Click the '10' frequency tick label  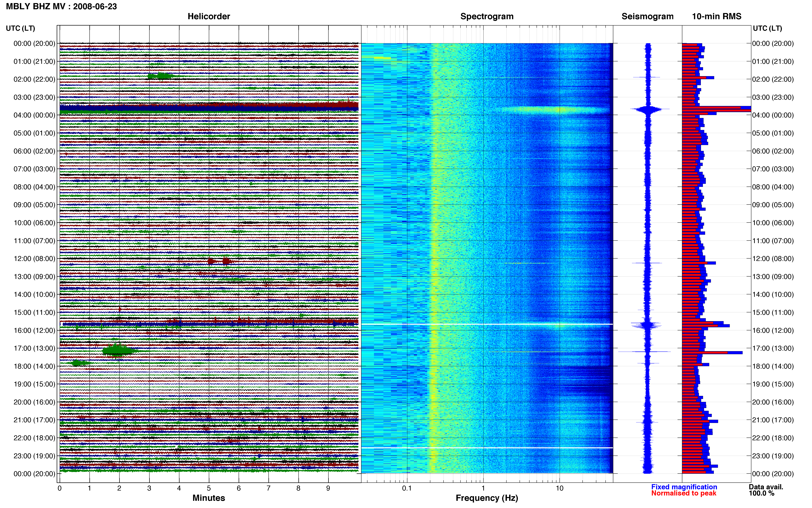[x=559, y=488]
